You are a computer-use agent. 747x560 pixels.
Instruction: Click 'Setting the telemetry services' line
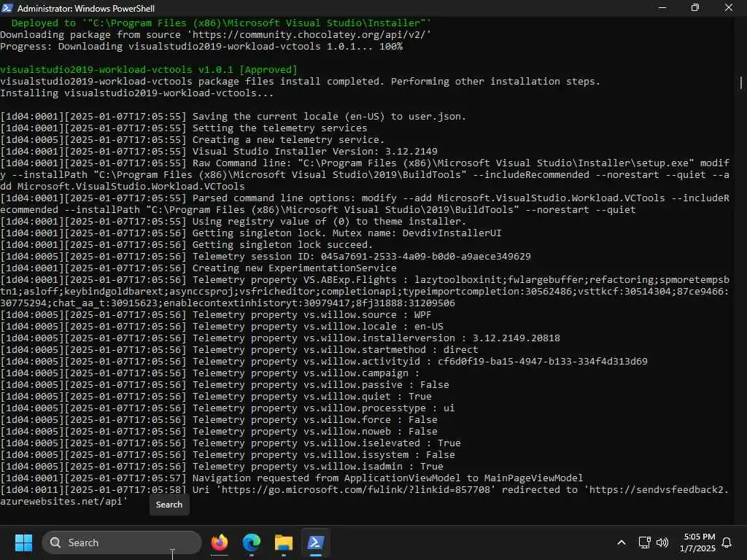tap(184, 128)
